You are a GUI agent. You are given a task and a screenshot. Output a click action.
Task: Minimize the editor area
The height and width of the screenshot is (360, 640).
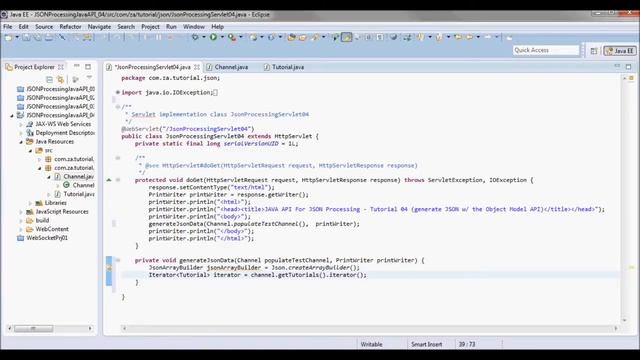coord(617,66)
